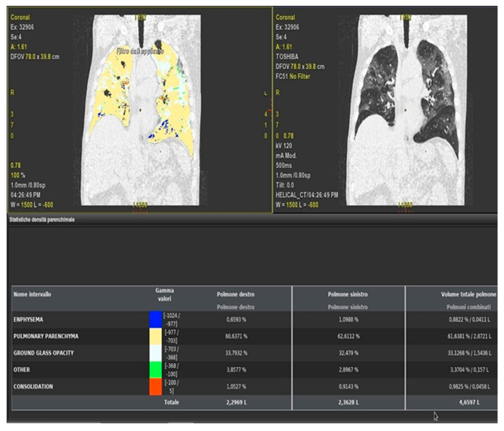Screen dimensions: 504x431
Task: Click the red Consolidation color swatch
Action: point(155,387)
